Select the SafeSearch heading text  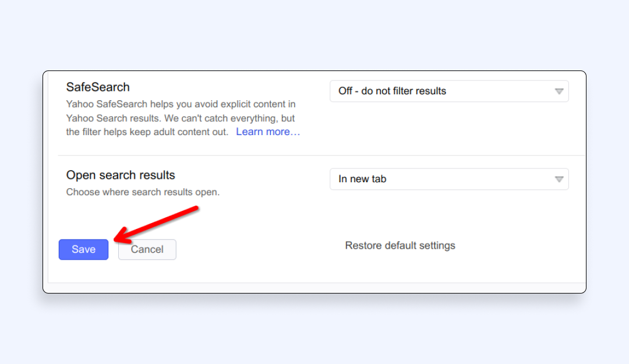pyautogui.click(x=98, y=87)
